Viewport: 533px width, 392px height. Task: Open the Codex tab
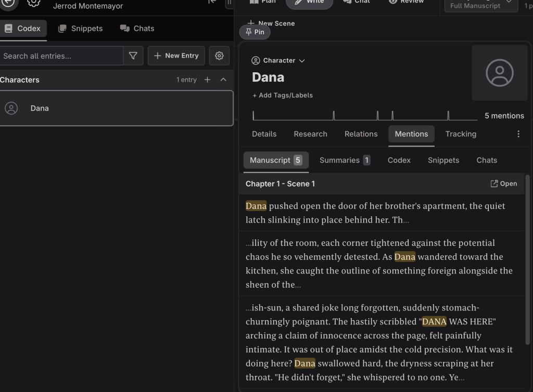pos(23,29)
